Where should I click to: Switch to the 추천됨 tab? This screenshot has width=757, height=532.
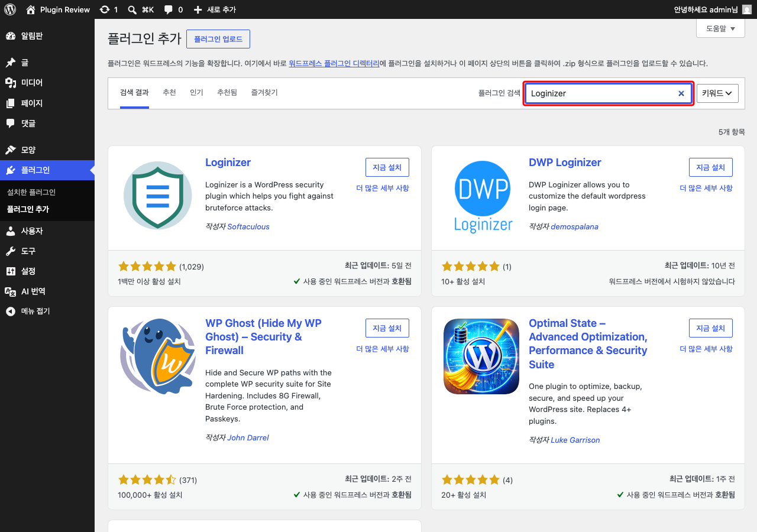227,93
